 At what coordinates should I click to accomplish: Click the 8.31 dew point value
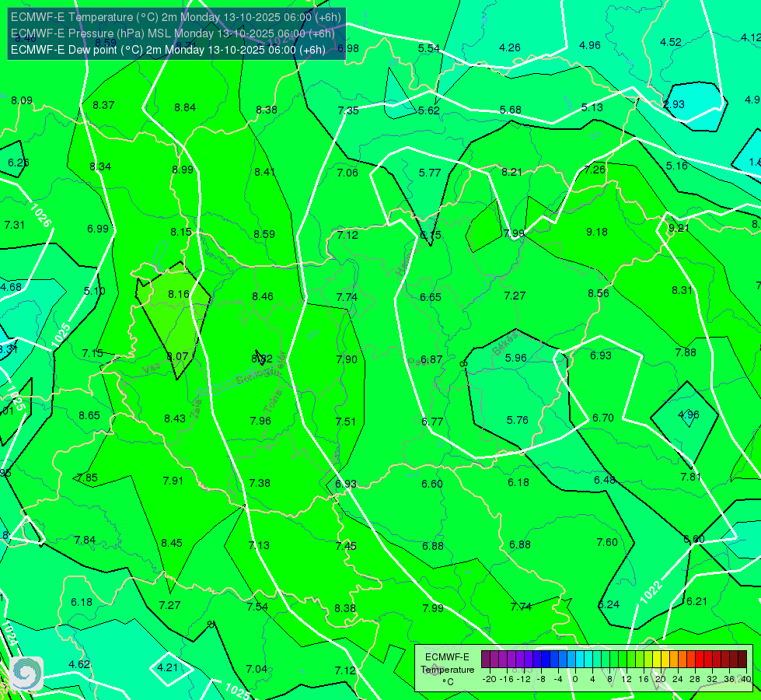pos(682,290)
